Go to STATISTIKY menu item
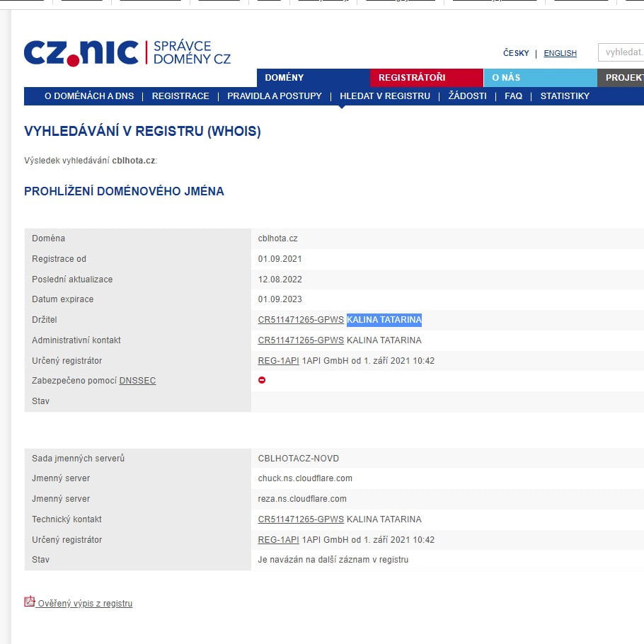The height and width of the screenshot is (644, 644). [x=565, y=96]
